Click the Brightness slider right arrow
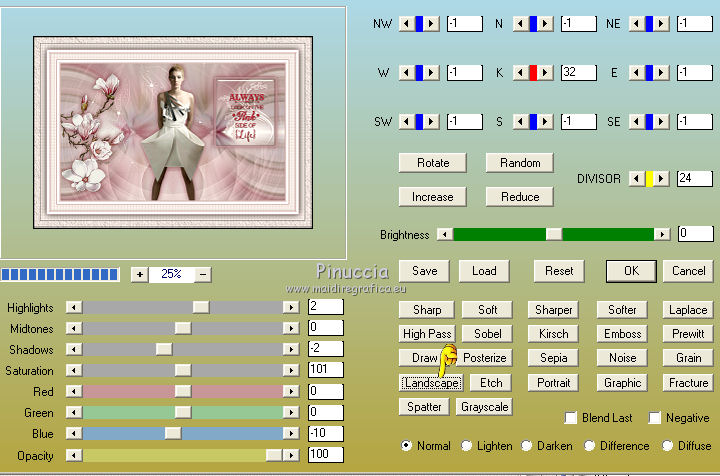 [662, 234]
